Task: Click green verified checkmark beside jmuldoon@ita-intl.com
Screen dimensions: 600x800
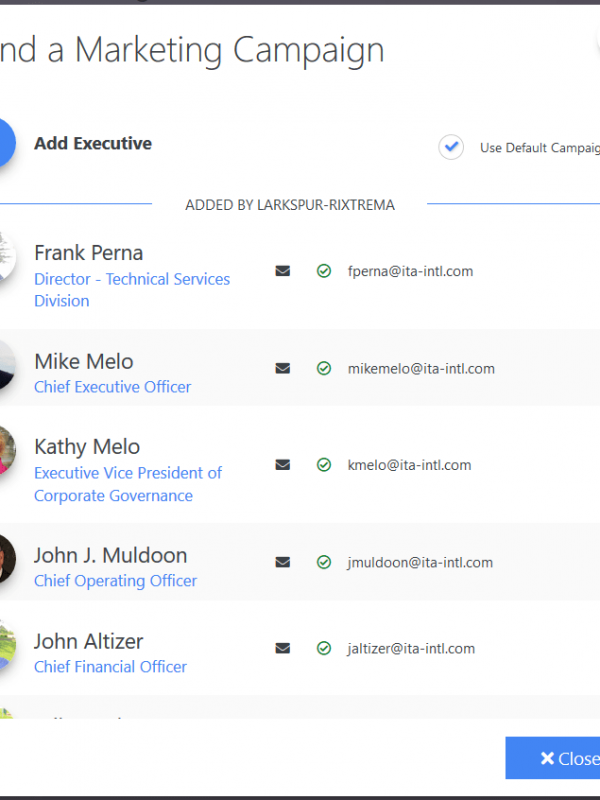Action: 323,562
